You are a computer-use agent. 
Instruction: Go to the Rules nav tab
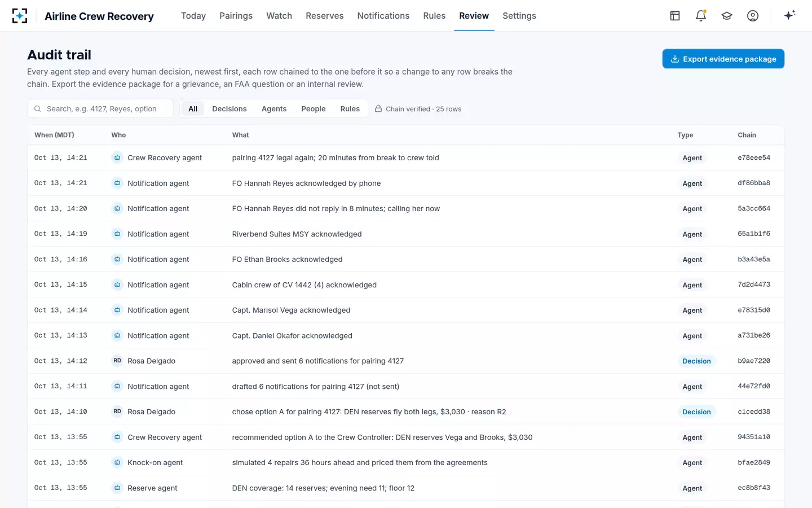coord(434,16)
